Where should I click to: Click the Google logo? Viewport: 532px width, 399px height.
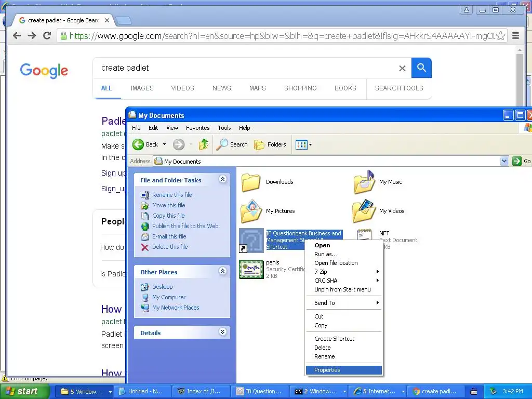point(44,71)
